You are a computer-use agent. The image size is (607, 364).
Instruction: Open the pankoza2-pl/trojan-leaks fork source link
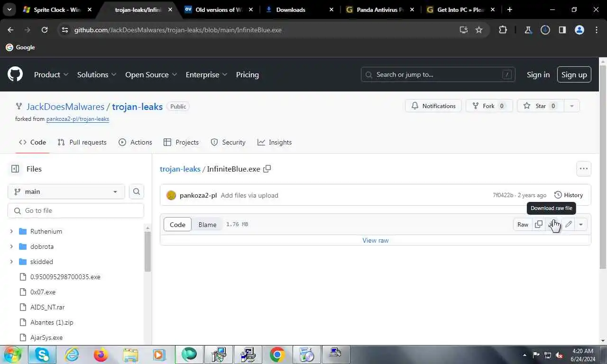pos(78,119)
